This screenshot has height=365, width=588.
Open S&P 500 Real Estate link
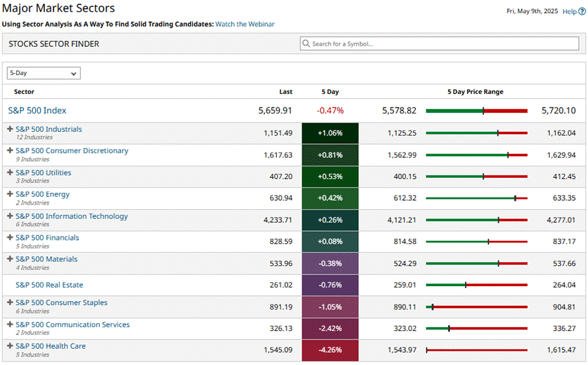click(x=49, y=285)
